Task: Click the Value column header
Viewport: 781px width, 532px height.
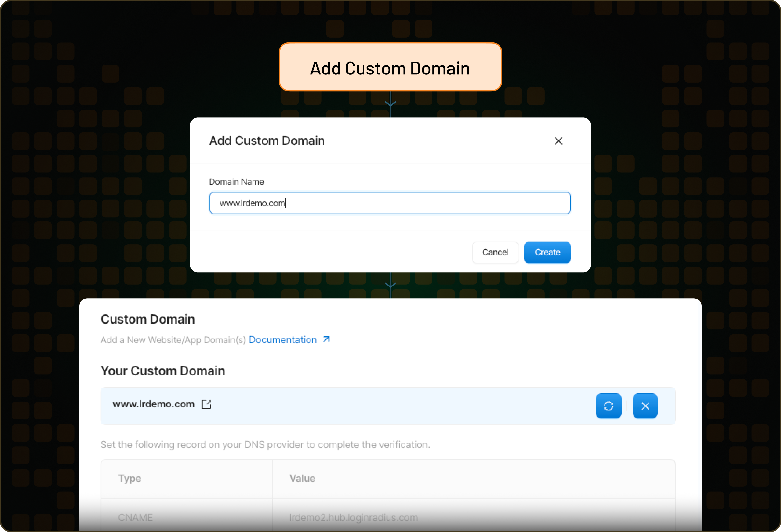Action: [302, 478]
